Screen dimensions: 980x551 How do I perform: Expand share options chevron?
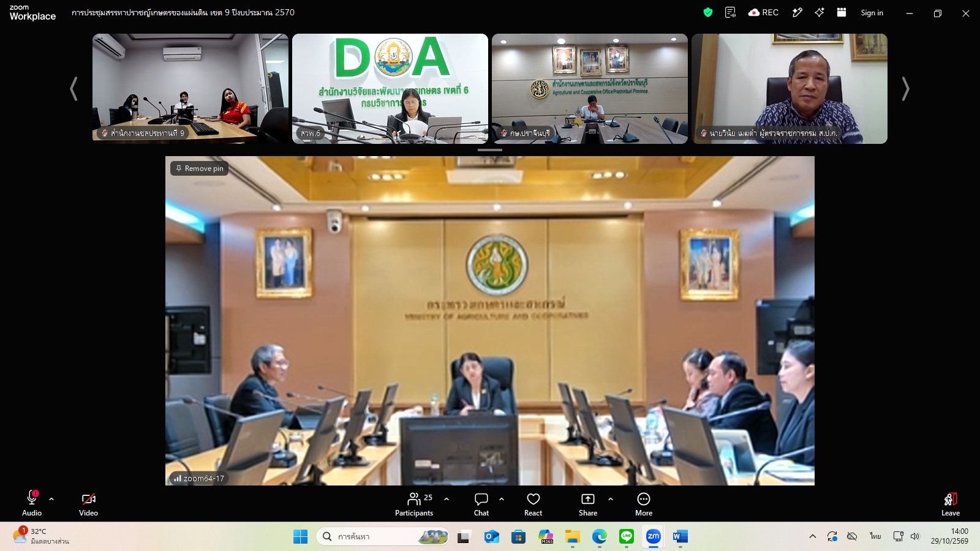click(611, 499)
